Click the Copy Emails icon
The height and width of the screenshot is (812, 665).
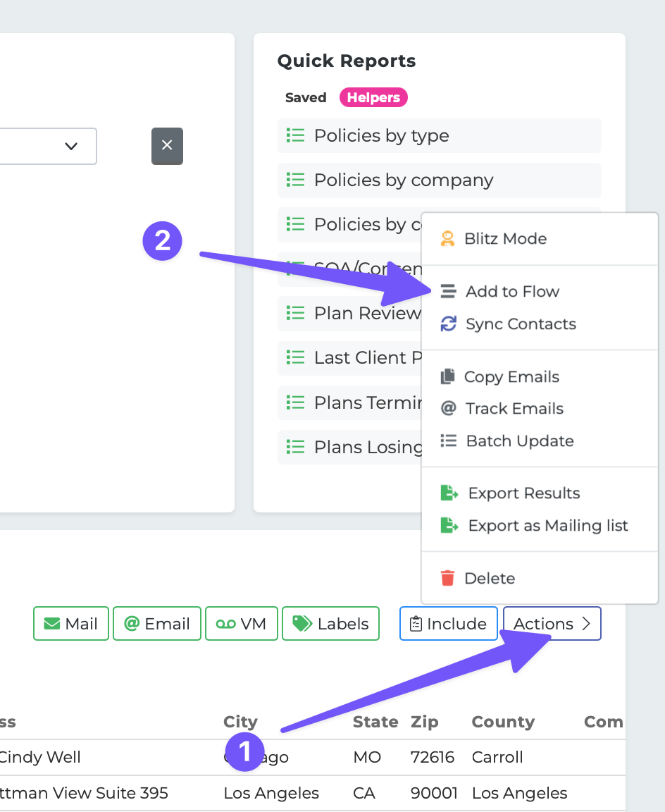(x=447, y=376)
